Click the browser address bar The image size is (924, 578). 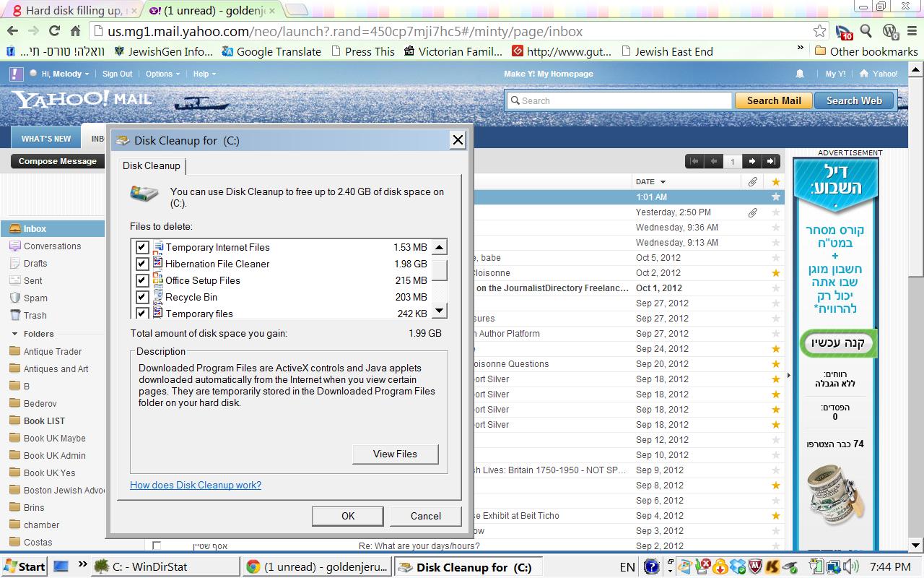455,31
